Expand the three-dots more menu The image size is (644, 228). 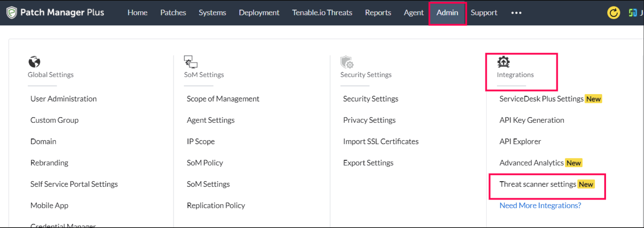[x=516, y=13]
